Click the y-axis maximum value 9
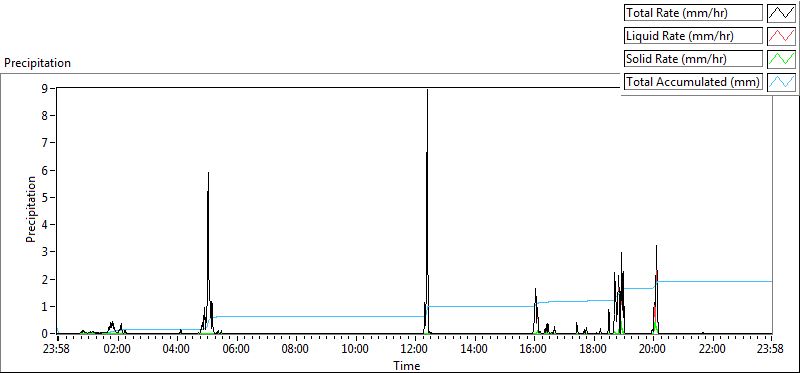Viewport: 800px width, 373px height. point(45,88)
